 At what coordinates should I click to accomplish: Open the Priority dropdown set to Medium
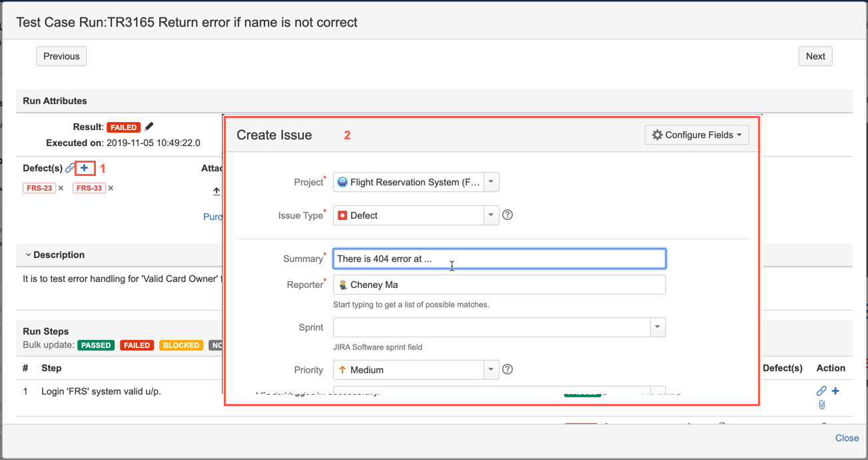[491, 369]
